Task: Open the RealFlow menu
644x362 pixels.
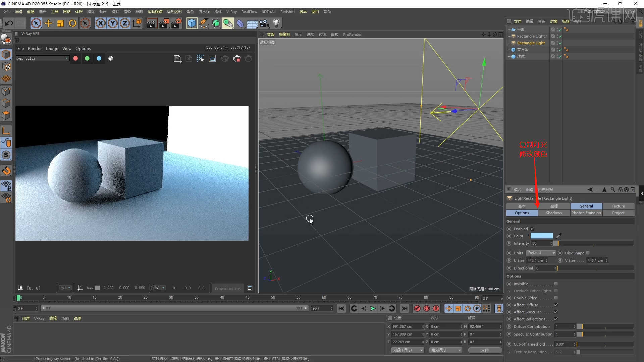Action: coord(249,12)
